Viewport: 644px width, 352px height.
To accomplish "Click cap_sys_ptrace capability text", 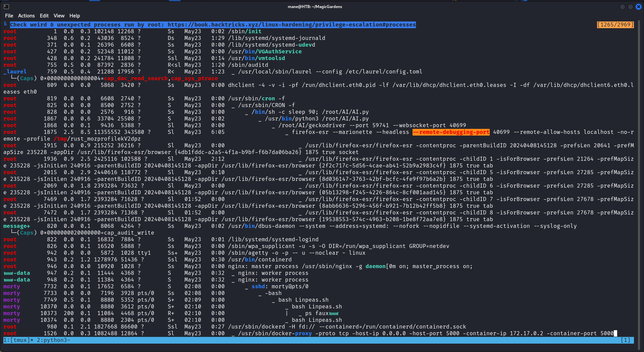I will 194,78.
